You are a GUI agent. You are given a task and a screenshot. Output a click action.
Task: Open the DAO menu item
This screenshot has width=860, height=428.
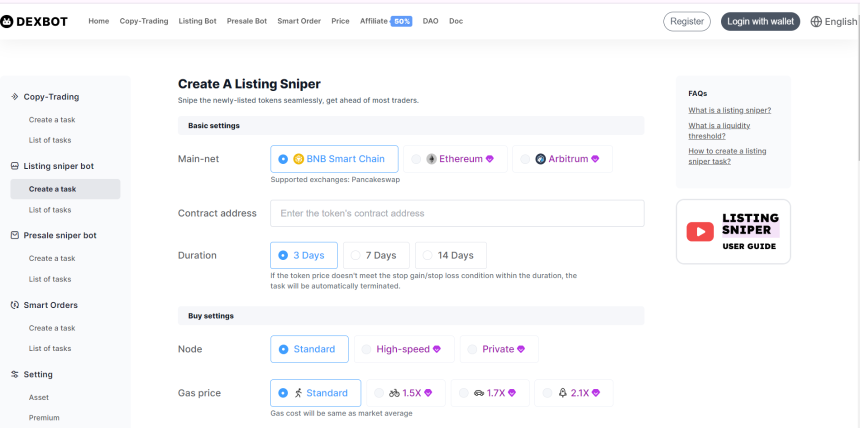point(431,21)
